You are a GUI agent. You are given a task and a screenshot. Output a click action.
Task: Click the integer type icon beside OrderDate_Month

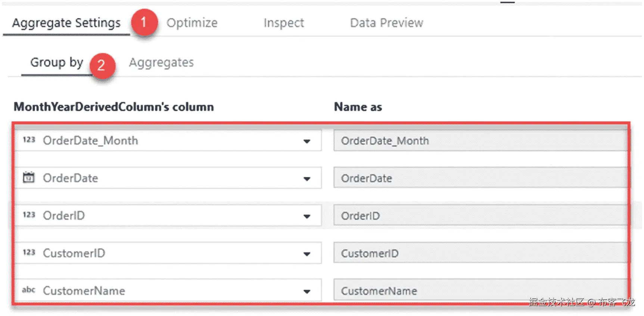pos(29,140)
